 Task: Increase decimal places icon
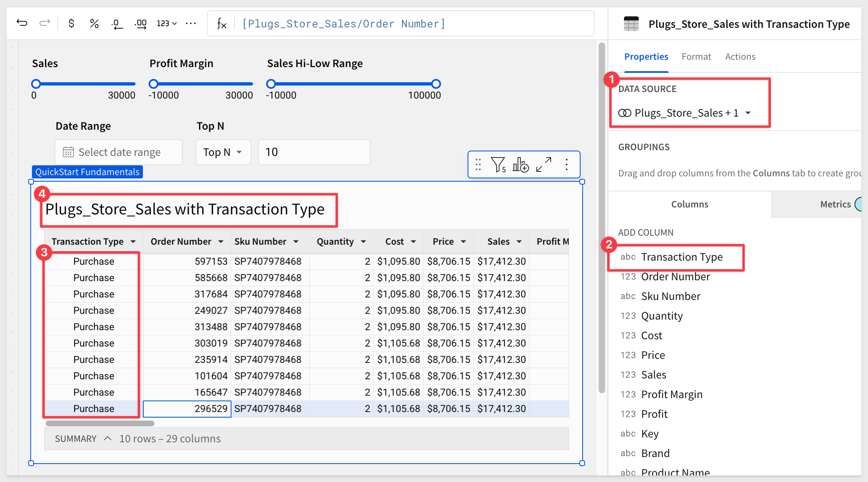click(x=140, y=24)
